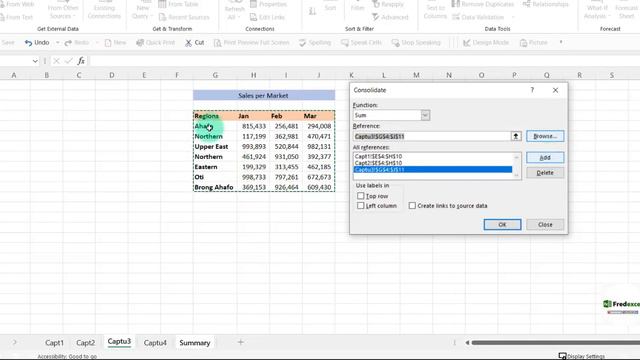Click the Redo arrow icon
The width and height of the screenshot is (640, 360).
(68, 42)
